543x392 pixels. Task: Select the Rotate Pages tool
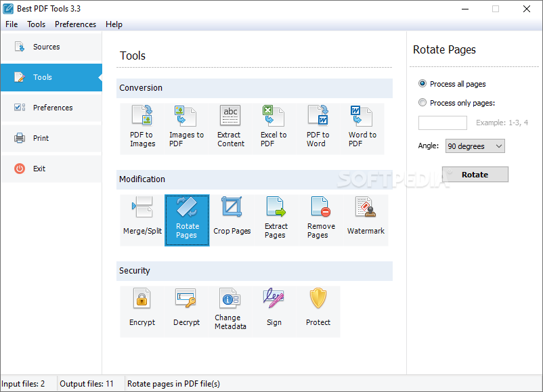click(187, 220)
